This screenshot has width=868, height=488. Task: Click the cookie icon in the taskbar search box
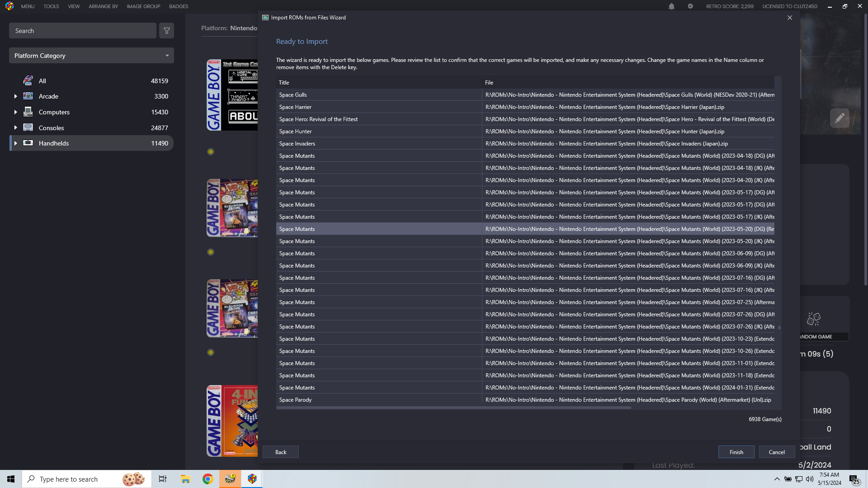[134, 479]
